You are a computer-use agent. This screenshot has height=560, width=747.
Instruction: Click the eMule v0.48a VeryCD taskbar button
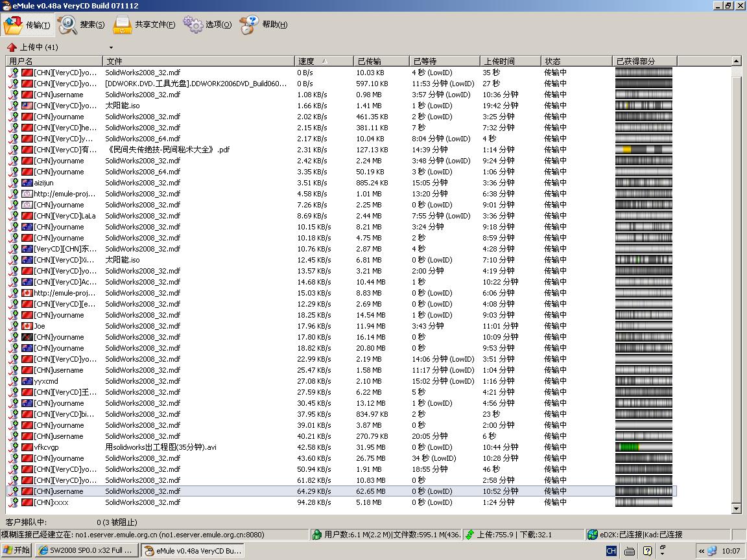point(193,550)
